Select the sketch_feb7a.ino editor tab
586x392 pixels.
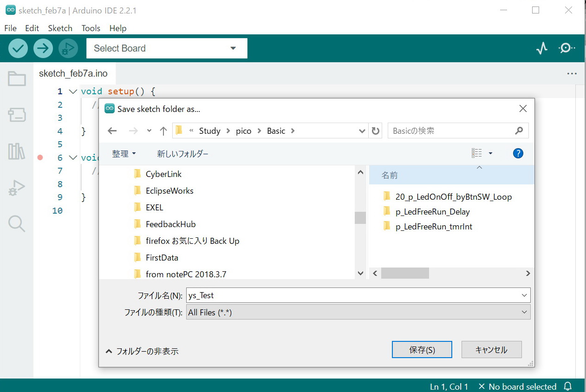73,73
